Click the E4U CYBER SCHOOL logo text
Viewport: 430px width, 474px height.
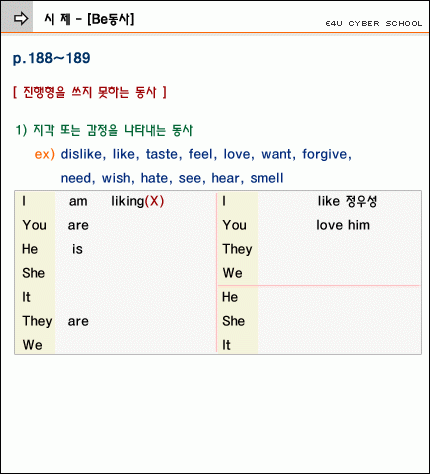374,24
